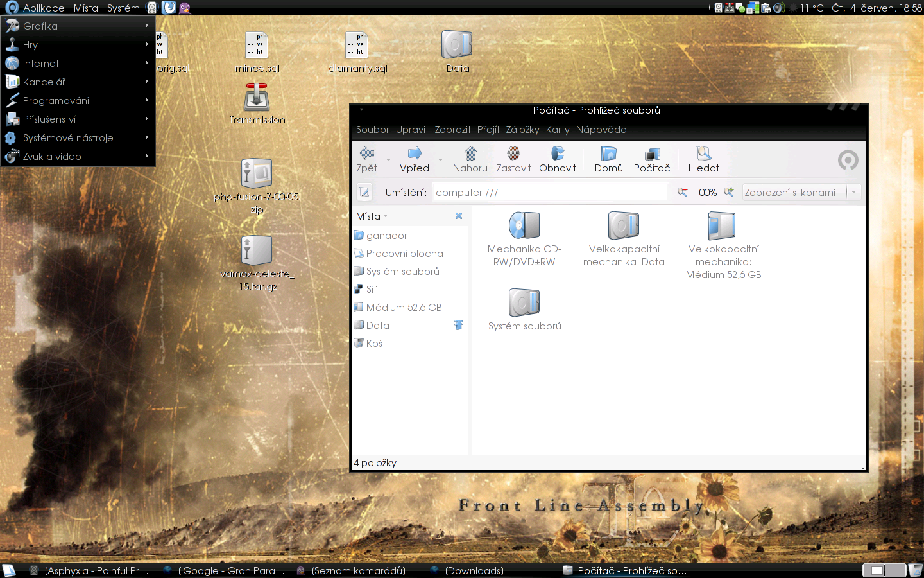Select vamox-celeste_15.tar.gz archive on desktop

click(257, 263)
